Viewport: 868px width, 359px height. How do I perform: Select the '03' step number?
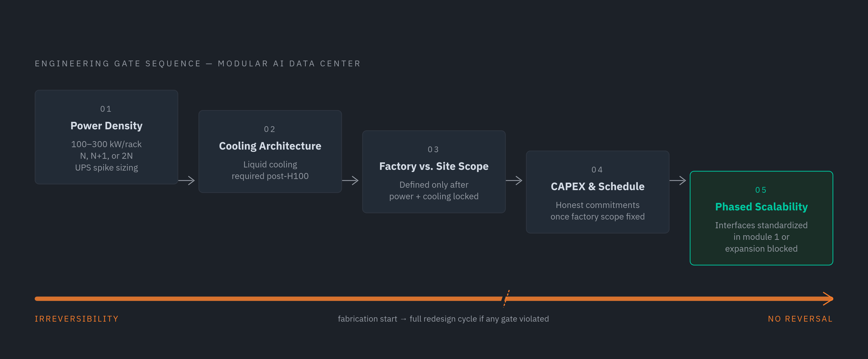coord(434,149)
